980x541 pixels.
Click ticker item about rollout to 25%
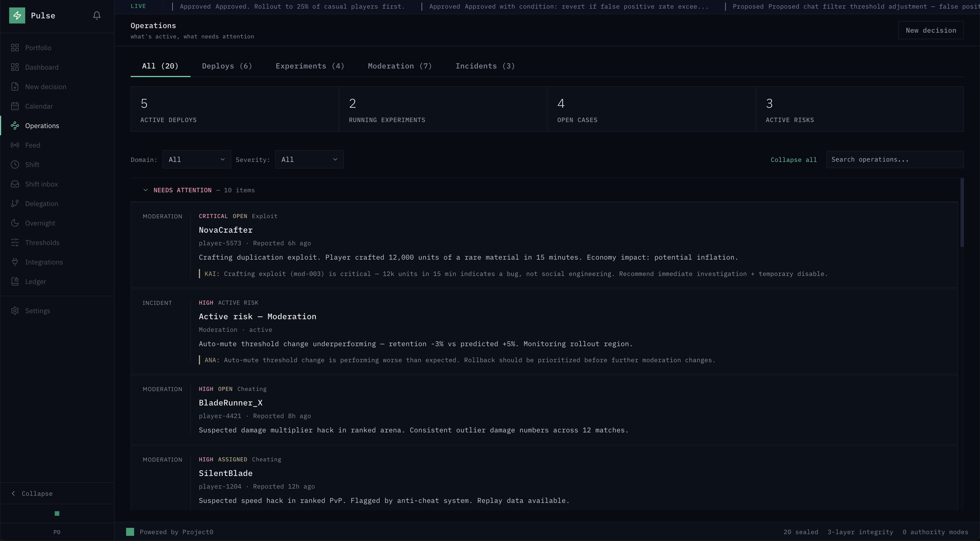(292, 7)
